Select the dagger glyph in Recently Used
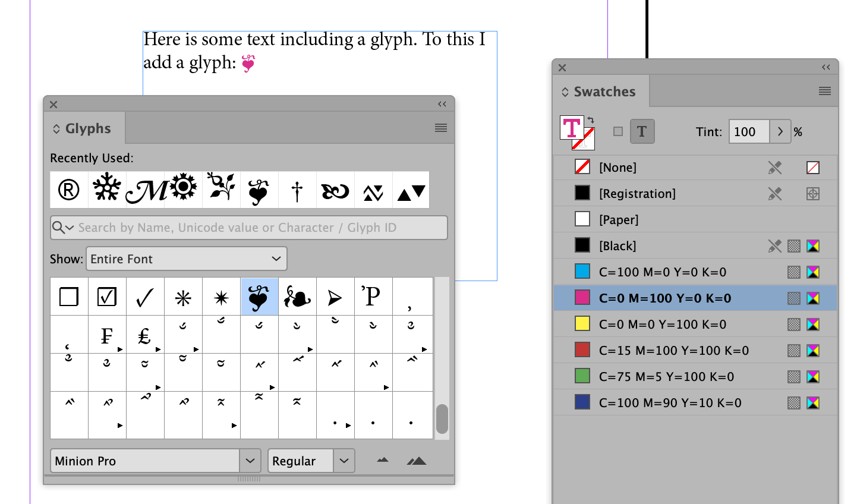Screen dimensions: 857x504 click(x=297, y=189)
